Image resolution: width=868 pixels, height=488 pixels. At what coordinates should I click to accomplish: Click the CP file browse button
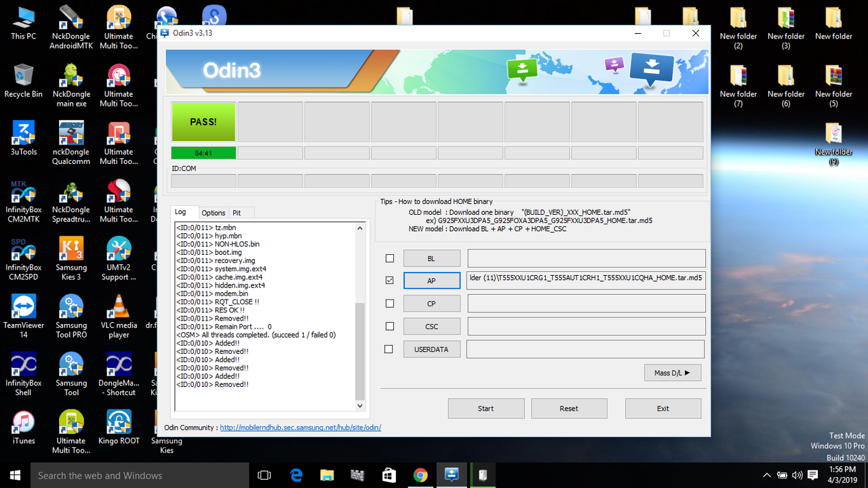pos(432,304)
